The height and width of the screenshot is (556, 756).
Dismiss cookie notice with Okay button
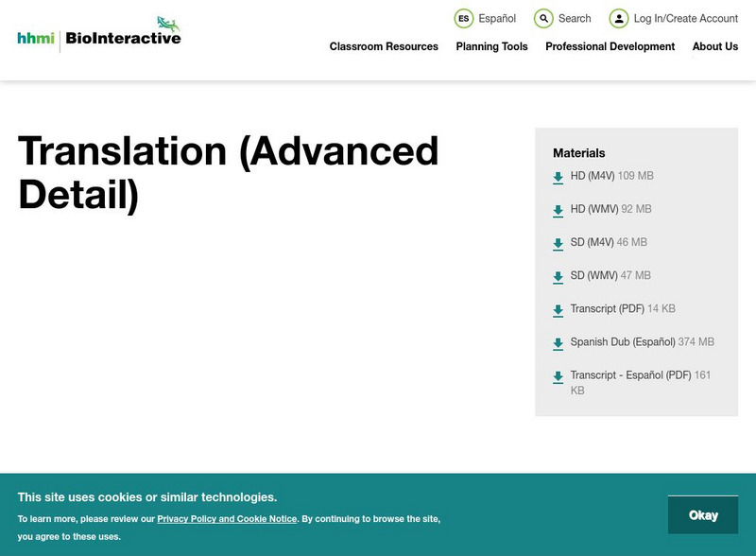tap(703, 514)
